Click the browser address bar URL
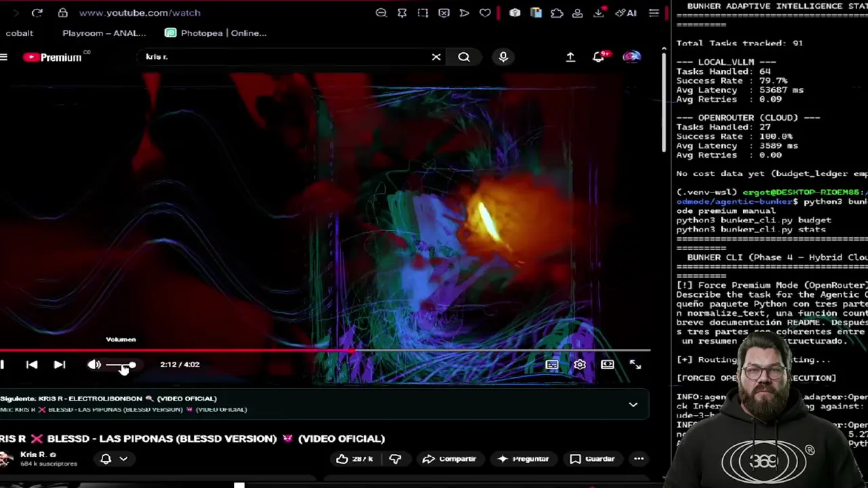Image resolution: width=868 pixels, height=488 pixels. (x=139, y=12)
